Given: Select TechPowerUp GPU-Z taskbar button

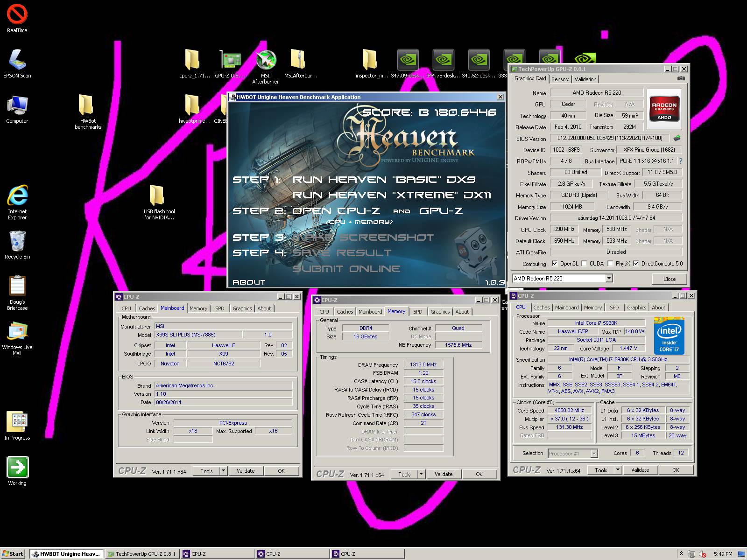Looking at the screenshot, I should 142,554.
